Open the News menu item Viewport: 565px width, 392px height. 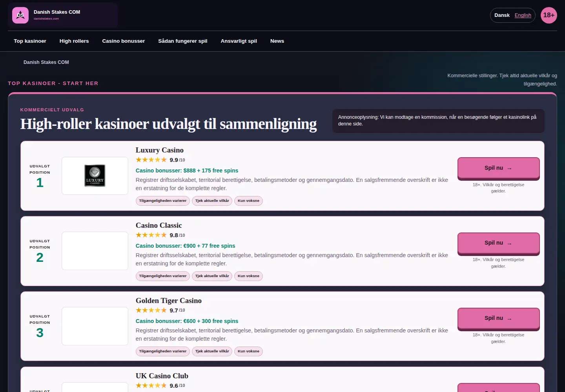tap(277, 41)
